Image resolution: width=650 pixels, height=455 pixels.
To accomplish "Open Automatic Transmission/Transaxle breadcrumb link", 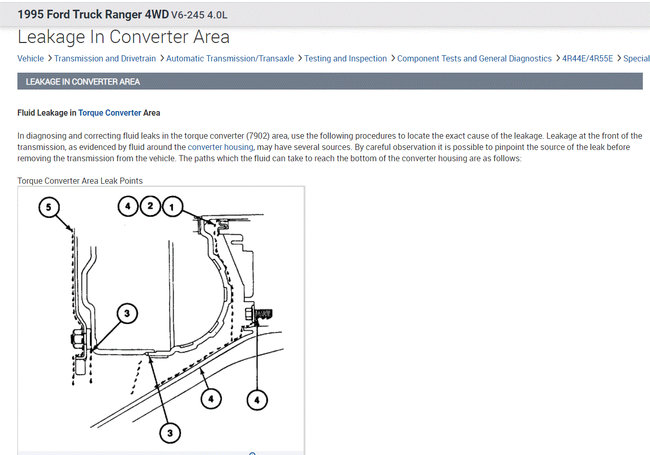I will (230, 58).
